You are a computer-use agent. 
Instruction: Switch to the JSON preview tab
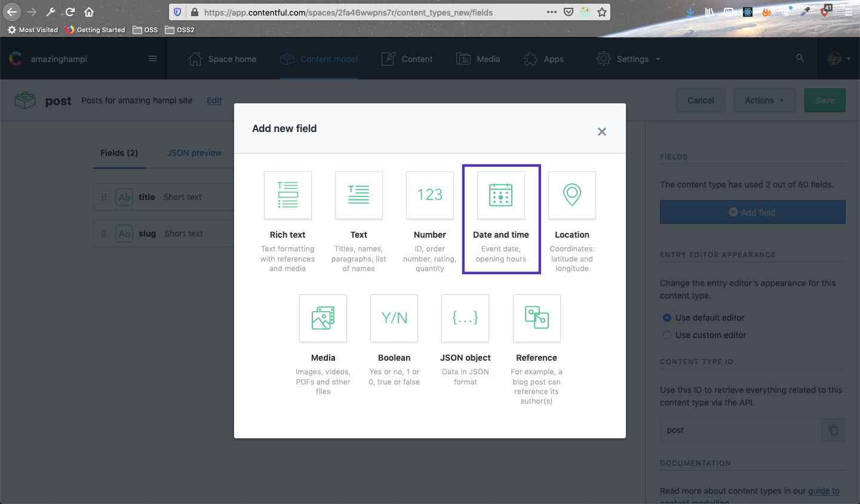(194, 153)
